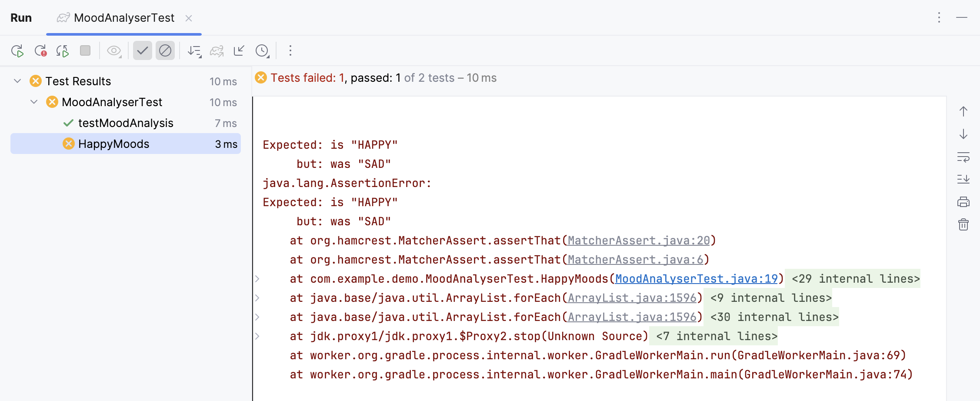
Task: Toggle showing passed tests
Action: click(x=143, y=50)
